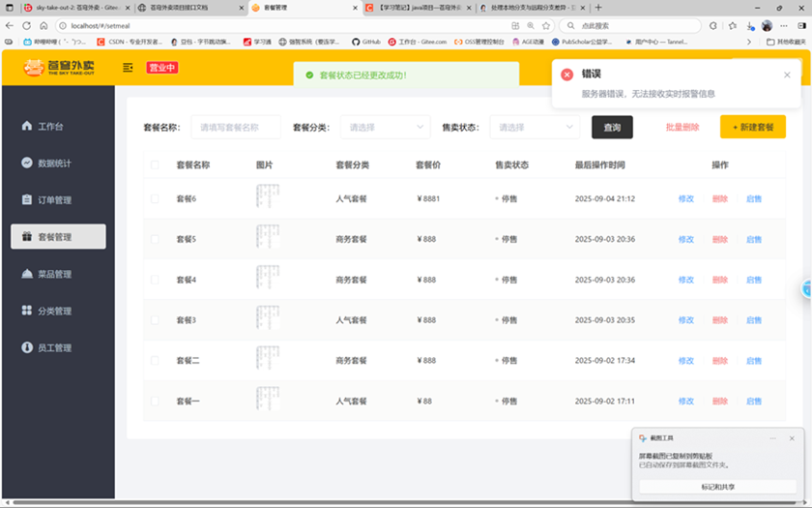Click 删除 for 套餐一
This screenshot has width=812, height=508.
[720, 401]
